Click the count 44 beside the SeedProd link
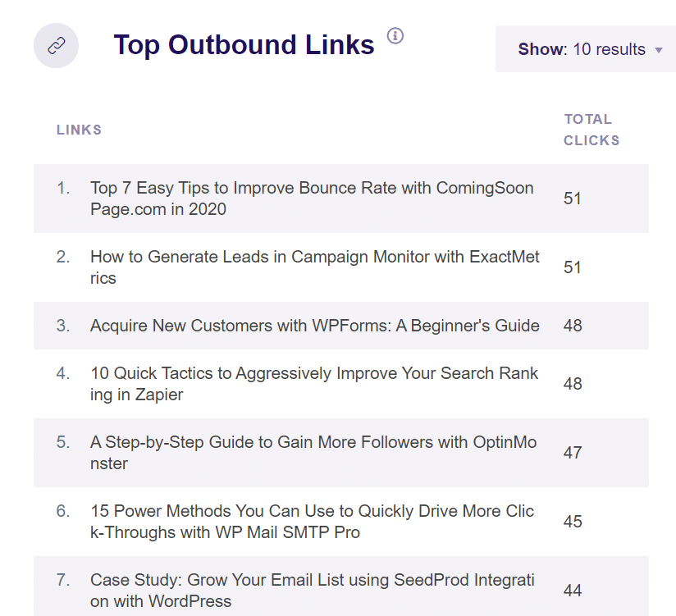The width and height of the screenshot is (676, 616). click(572, 590)
